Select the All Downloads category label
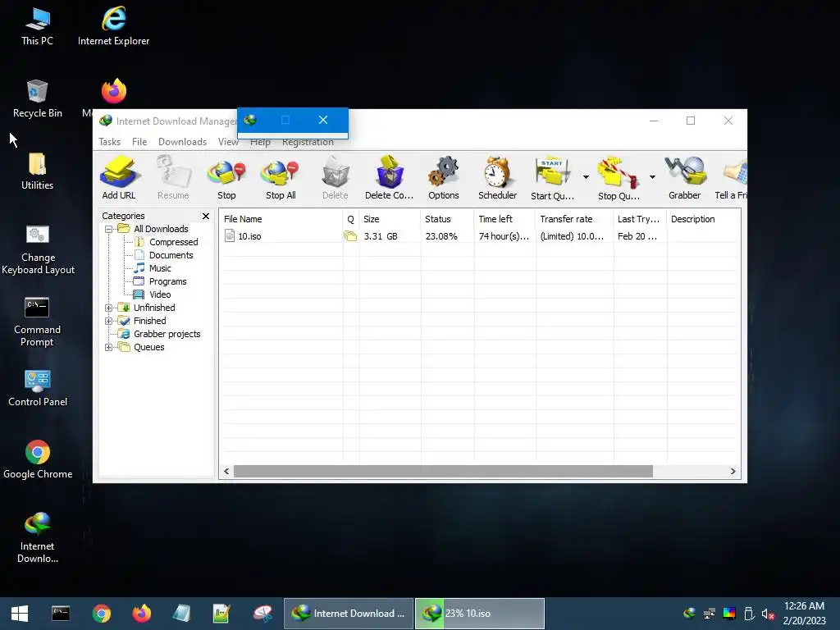The image size is (840, 630). [161, 230]
